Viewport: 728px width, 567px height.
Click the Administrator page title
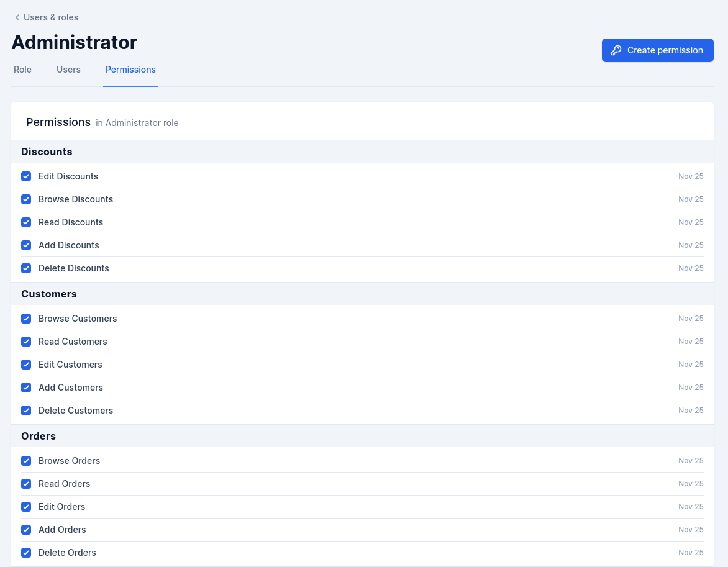pyautogui.click(x=75, y=42)
